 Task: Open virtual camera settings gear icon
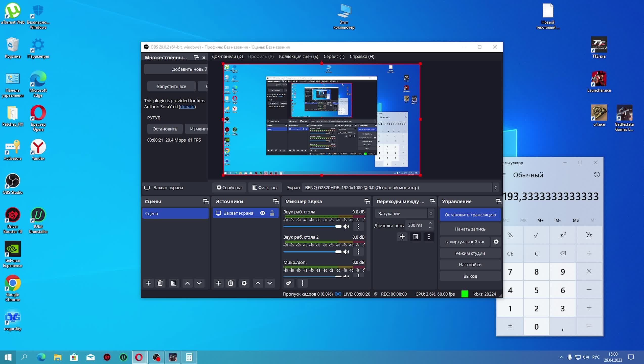pyautogui.click(x=496, y=242)
